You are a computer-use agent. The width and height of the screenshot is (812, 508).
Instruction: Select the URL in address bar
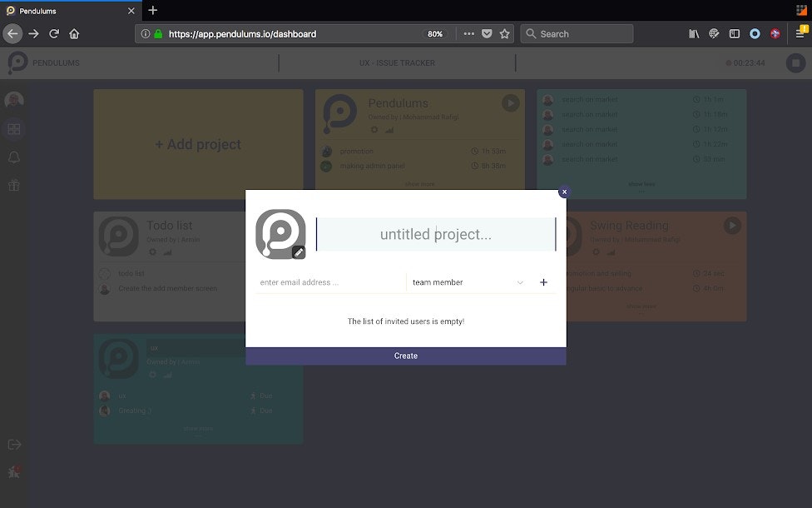pyautogui.click(x=242, y=34)
